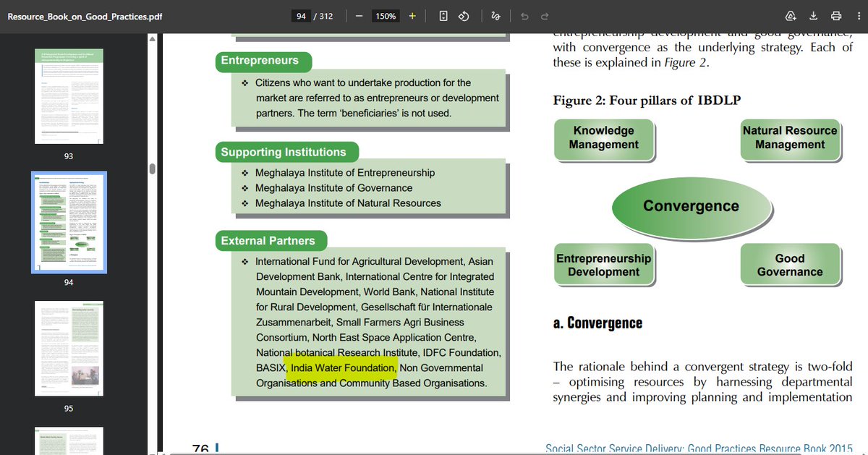Open the more actions menu
868x455 pixels.
point(858,16)
